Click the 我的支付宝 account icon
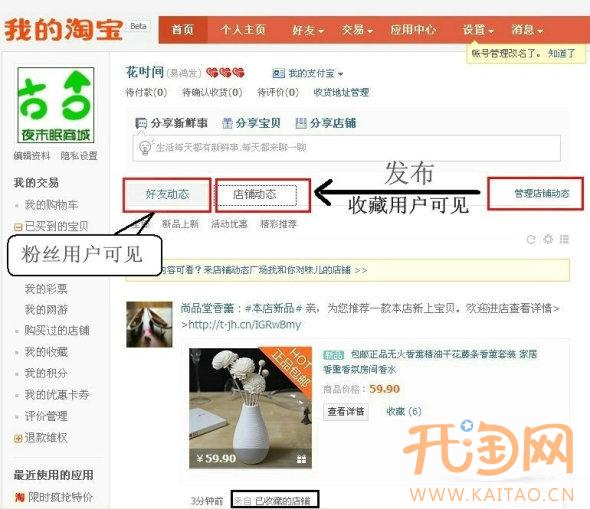The height and width of the screenshot is (509, 590). [278, 73]
